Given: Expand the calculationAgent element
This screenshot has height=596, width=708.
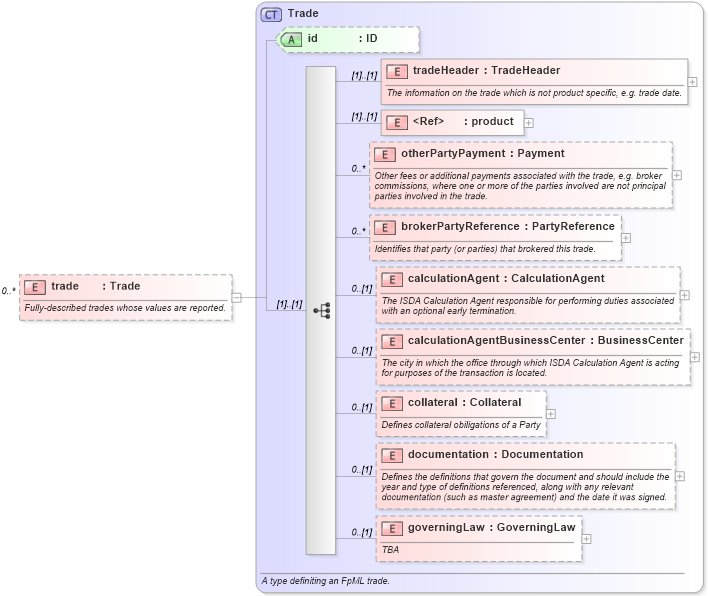Looking at the screenshot, I should click(685, 295).
